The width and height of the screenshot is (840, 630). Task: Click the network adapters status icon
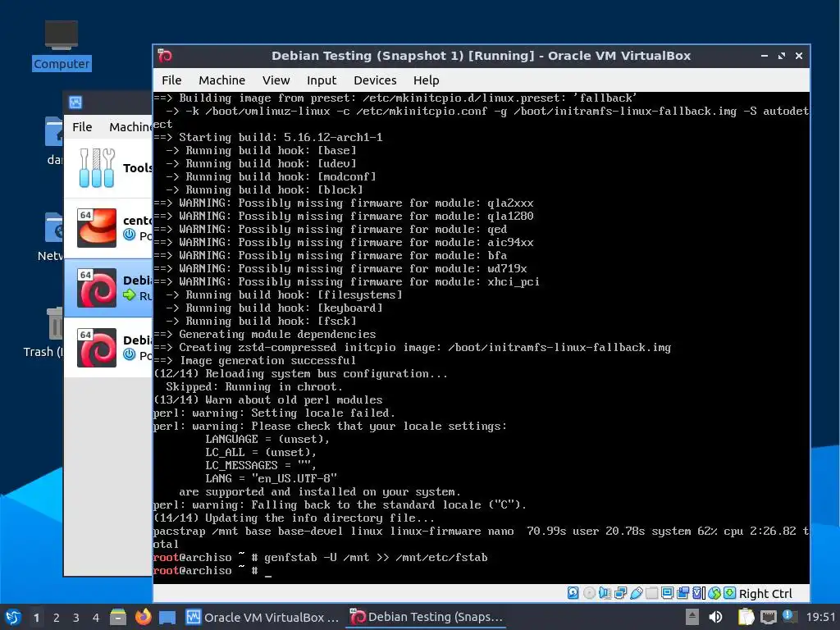620,593
